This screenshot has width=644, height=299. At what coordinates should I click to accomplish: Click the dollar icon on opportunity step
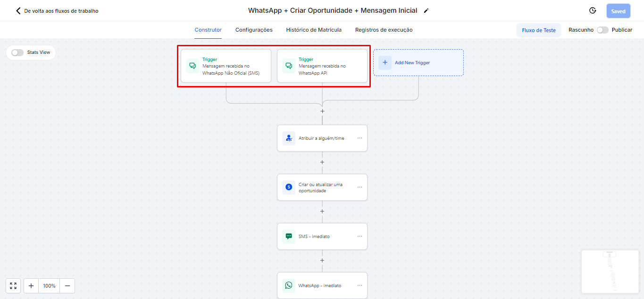pos(289,188)
